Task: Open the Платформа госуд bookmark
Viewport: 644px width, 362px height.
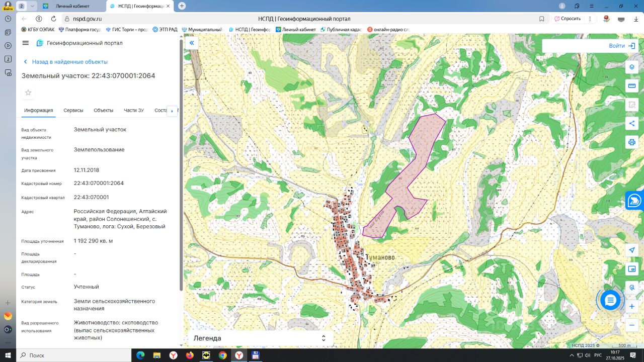Action: point(80,30)
